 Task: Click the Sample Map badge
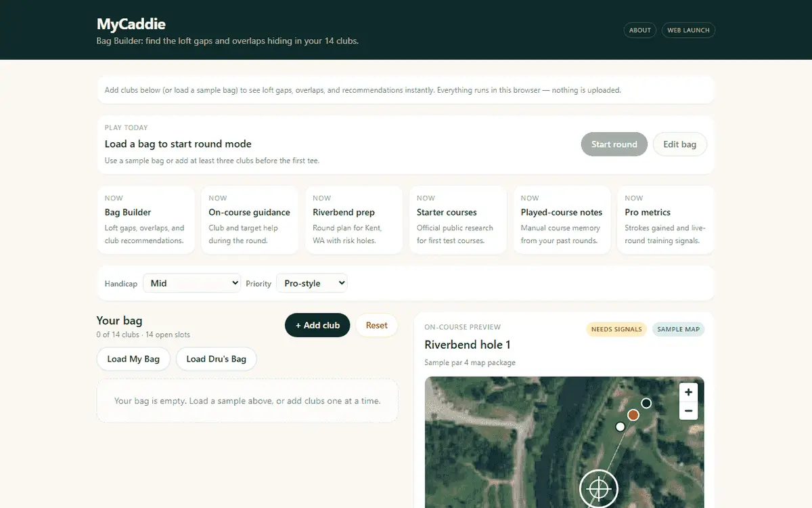point(679,329)
